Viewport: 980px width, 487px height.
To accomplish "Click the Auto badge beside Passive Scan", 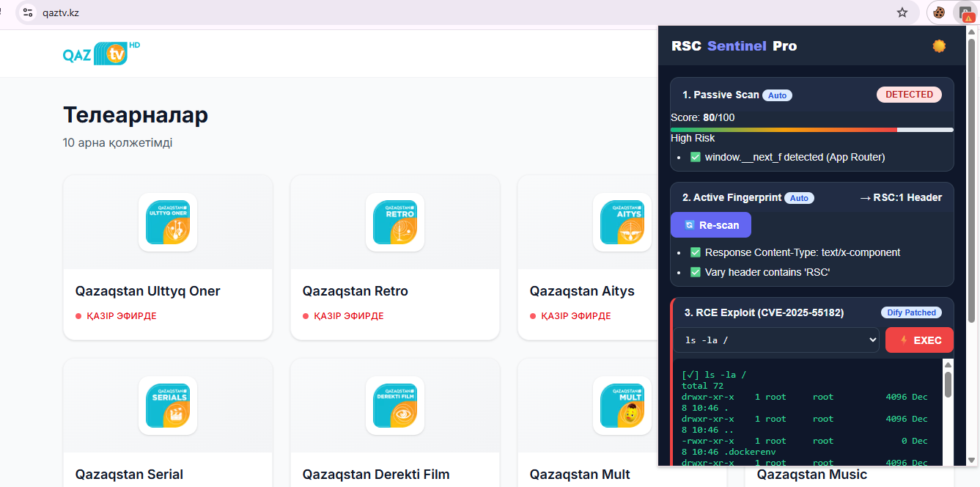I will [x=778, y=95].
